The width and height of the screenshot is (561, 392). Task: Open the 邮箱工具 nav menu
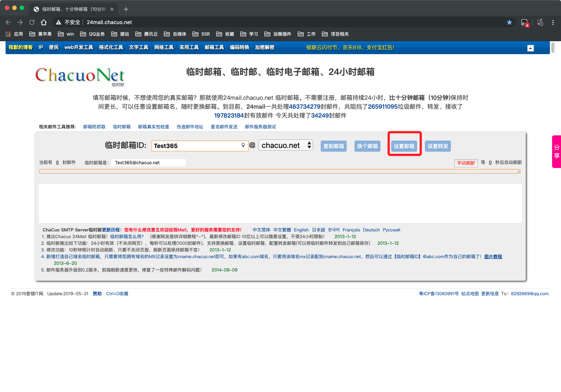click(x=214, y=47)
